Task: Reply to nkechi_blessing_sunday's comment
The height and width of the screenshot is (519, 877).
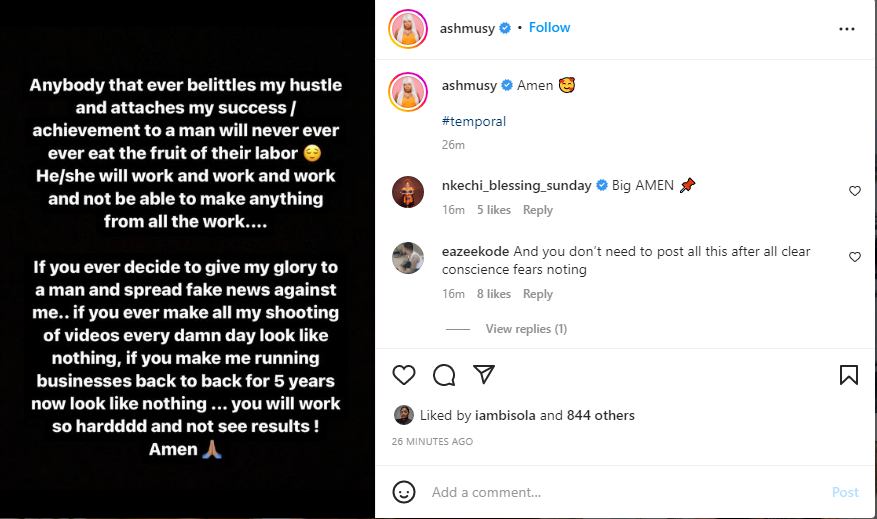Action: click(538, 210)
